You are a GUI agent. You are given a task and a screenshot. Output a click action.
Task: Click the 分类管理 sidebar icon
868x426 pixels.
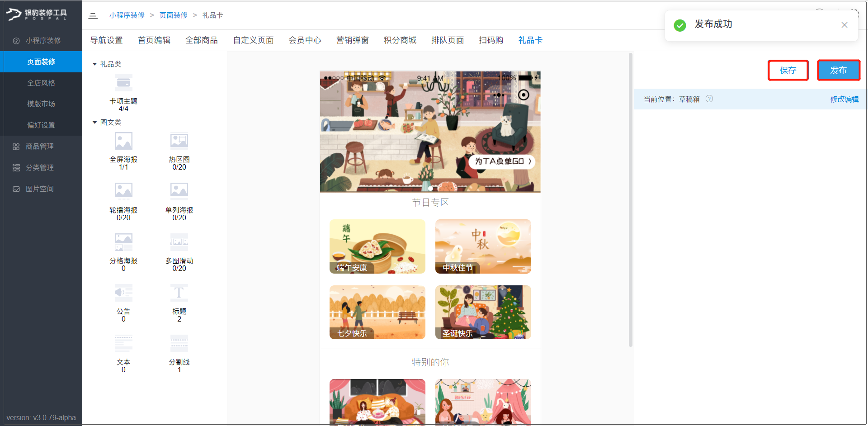[16, 168]
